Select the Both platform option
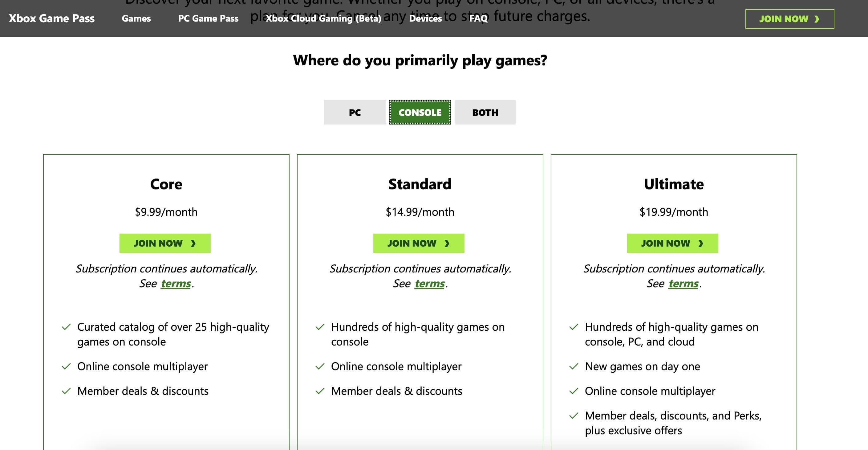Image resolution: width=868 pixels, height=450 pixels. 485,112
